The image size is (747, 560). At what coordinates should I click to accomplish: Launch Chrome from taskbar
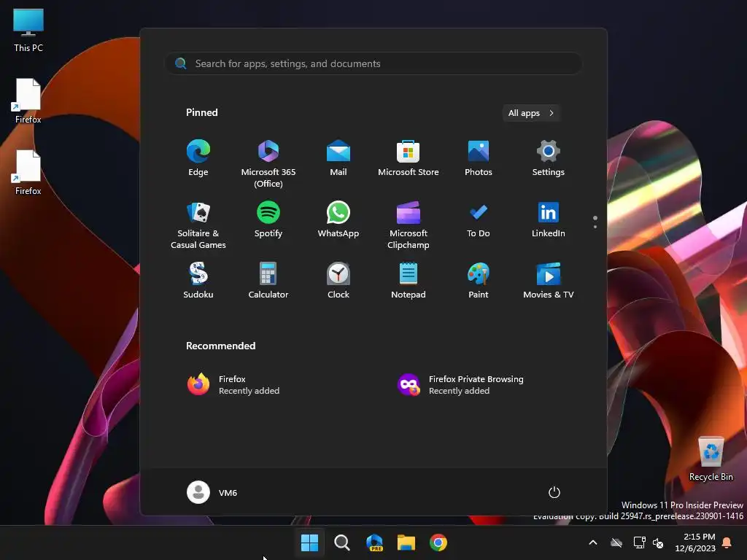click(438, 542)
